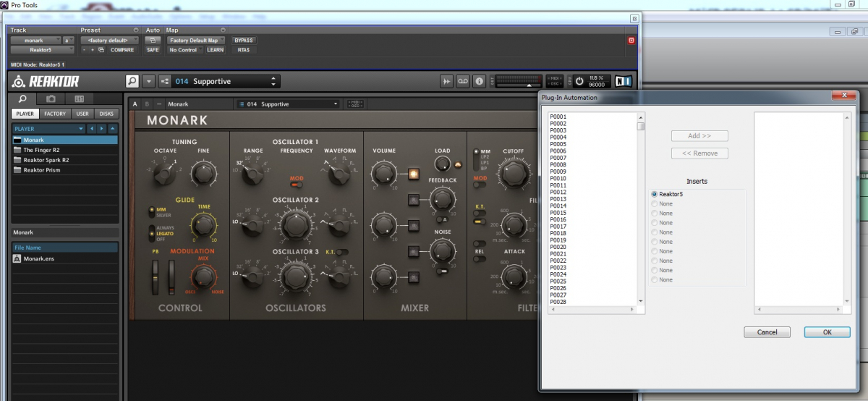Toggle the noise color switch
Viewport: 868px width, 401px height.
pos(442,271)
